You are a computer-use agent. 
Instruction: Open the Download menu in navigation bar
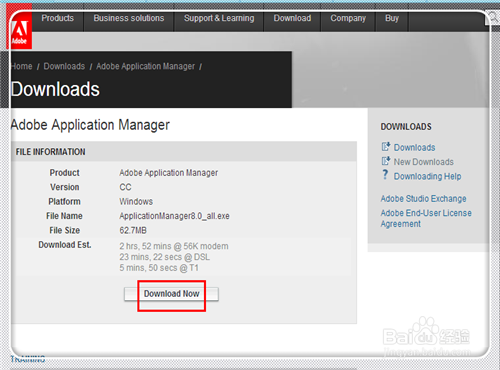tap(292, 18)
